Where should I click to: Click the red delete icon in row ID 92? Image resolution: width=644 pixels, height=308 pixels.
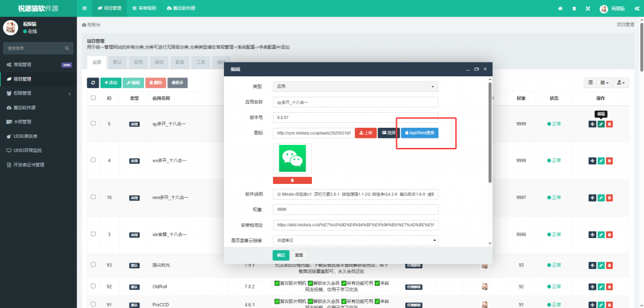[609, 287]
